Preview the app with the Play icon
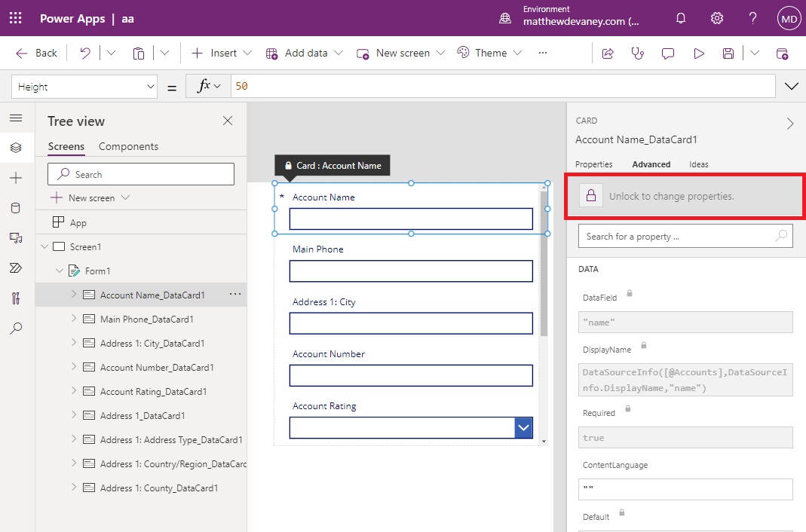This screenshot has width=806, height=532. click(699, 53)
